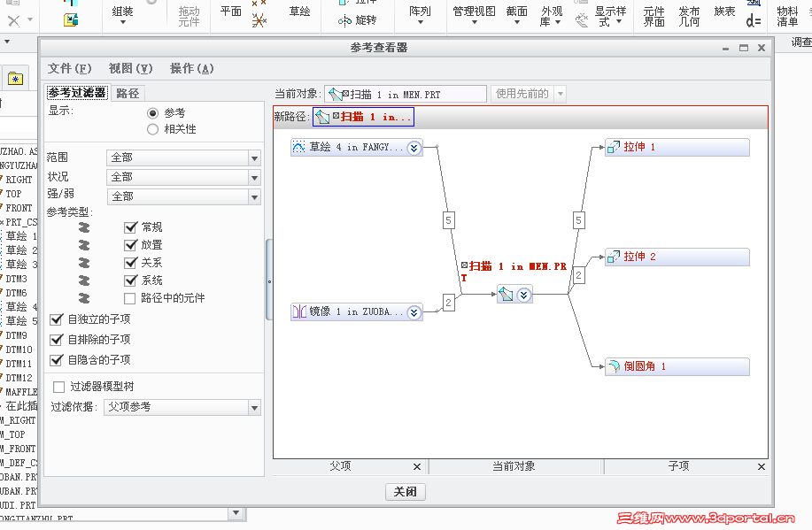Open the 状况 dropdown
Screen dimensions: 812x530
[183, 178]
